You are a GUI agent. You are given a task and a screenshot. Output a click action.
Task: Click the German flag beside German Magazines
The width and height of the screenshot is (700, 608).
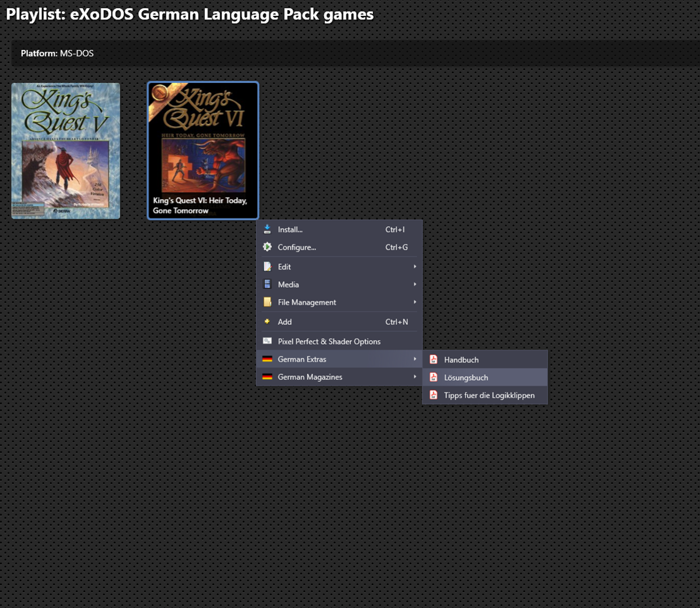point(267,377)
